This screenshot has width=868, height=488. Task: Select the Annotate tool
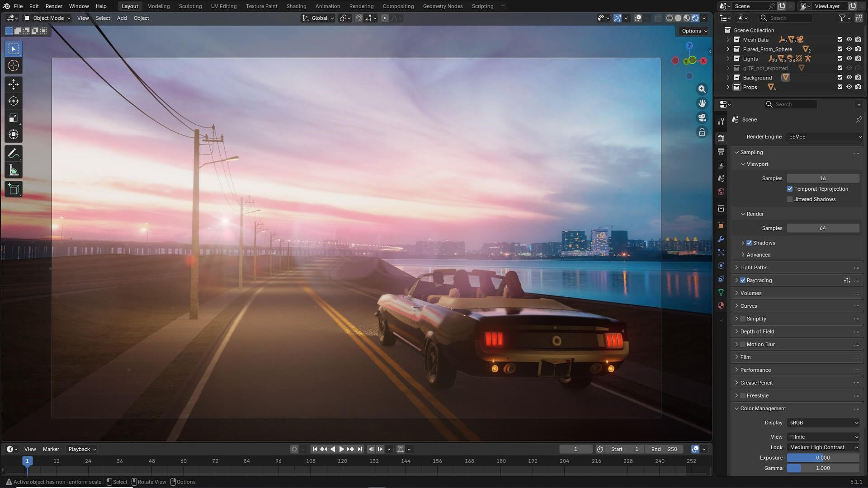coord(14,154)
